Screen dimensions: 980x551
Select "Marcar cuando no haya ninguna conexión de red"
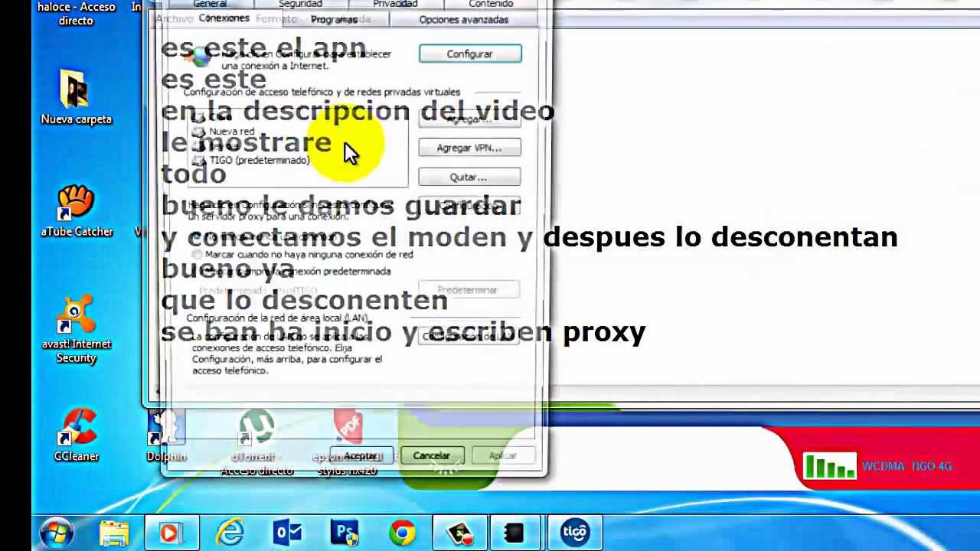click(303, 254)
